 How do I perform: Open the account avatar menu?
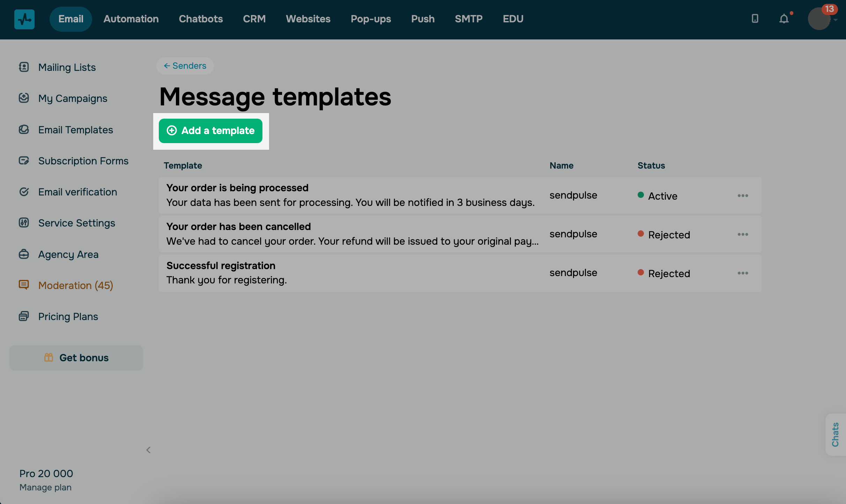pos(819,19)
